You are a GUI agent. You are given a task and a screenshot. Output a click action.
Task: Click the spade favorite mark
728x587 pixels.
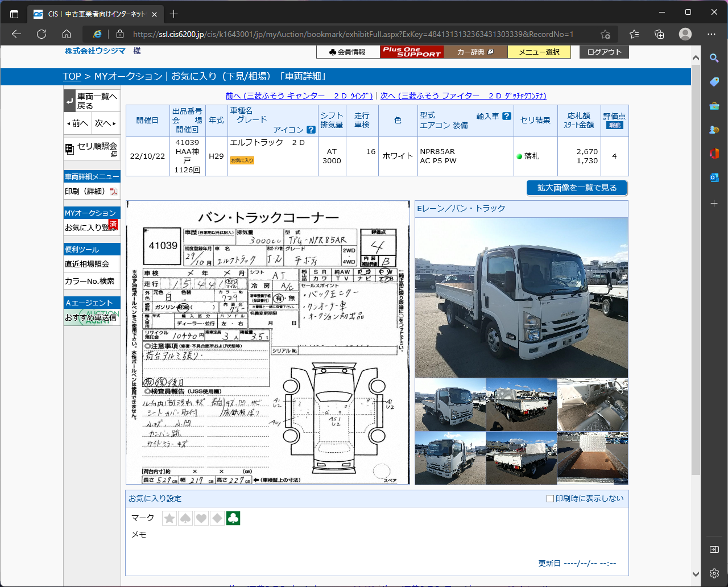tap(185, 518)
